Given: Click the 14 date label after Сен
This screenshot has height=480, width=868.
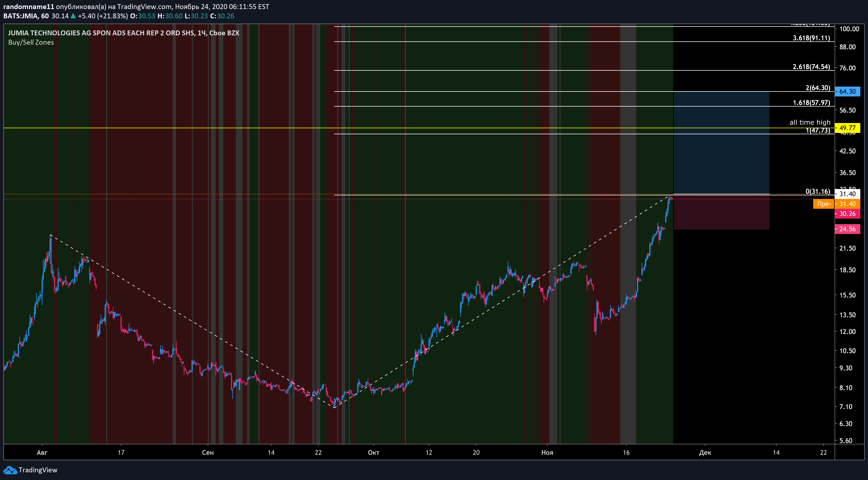Looking at the screenshot, I should tap(271, 452).
